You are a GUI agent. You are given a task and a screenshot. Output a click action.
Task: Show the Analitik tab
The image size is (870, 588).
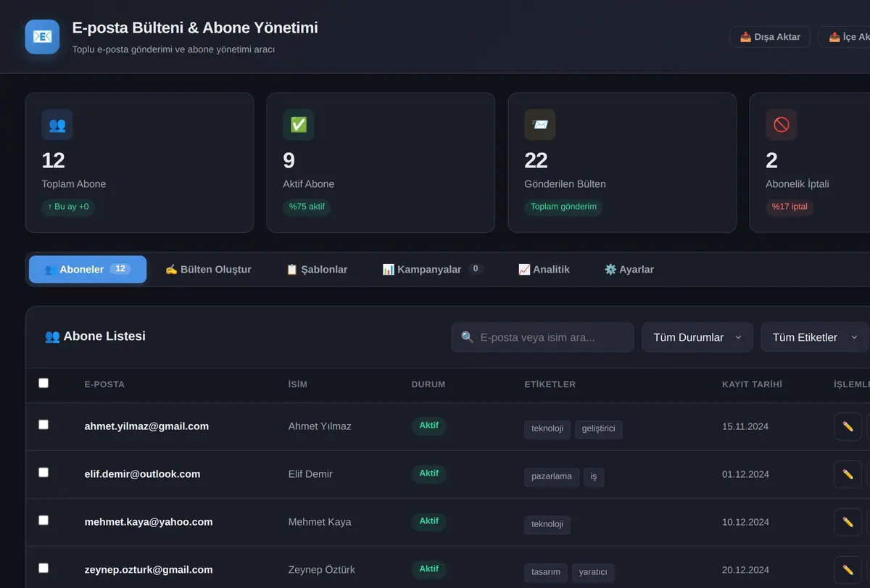pyautogui.click(x=544, y=269)
